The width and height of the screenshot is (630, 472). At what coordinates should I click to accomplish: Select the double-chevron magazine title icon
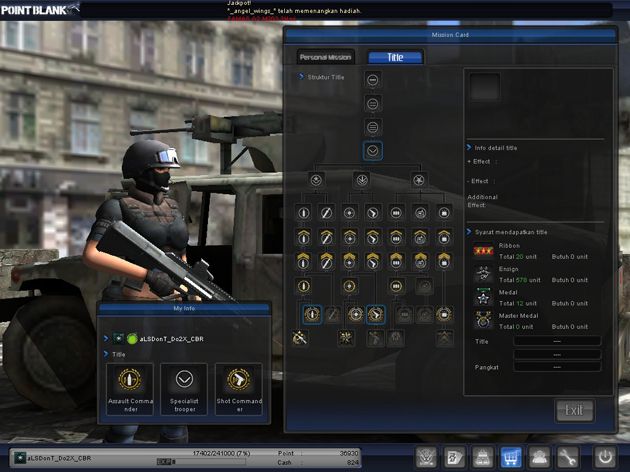coord(396,261)
